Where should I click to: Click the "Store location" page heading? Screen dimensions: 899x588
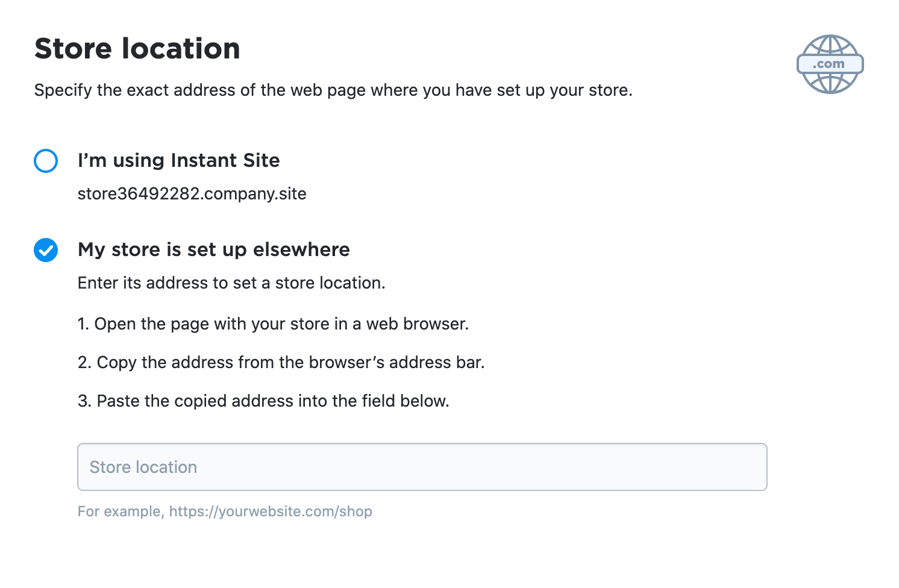pyautogui.click(x=137, y=49)
